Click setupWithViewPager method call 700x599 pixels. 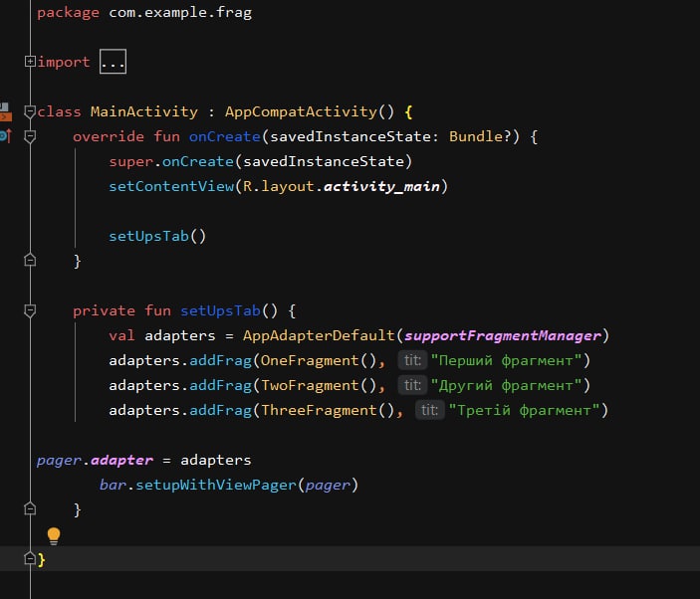pos(216,486)
